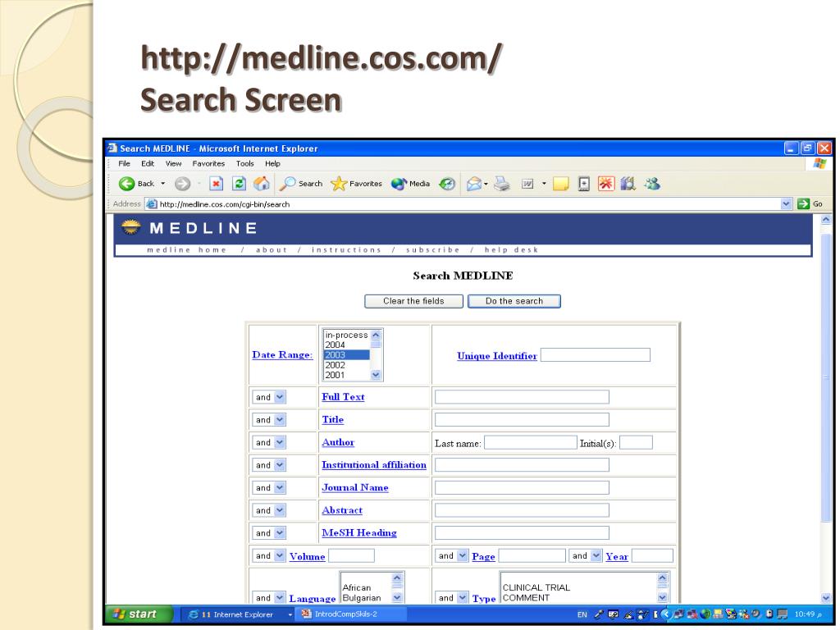Expand the address bar dropdown arrow
The image size is (840, 630).
pyautogui.click(x=786, y=203)
